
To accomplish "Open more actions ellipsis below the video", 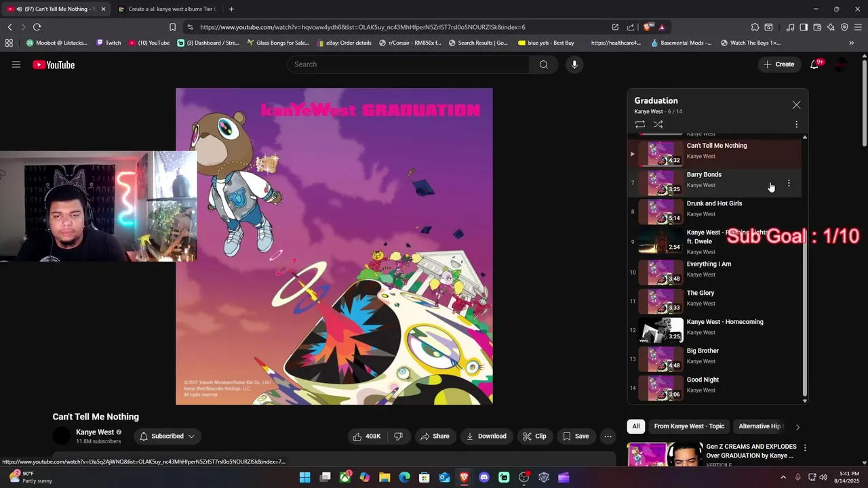I will pyautogui.click(x=608, y=436).
